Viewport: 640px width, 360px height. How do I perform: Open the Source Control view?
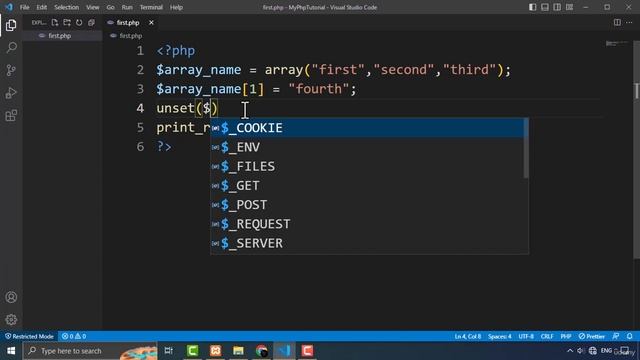(x=11, y=70)
